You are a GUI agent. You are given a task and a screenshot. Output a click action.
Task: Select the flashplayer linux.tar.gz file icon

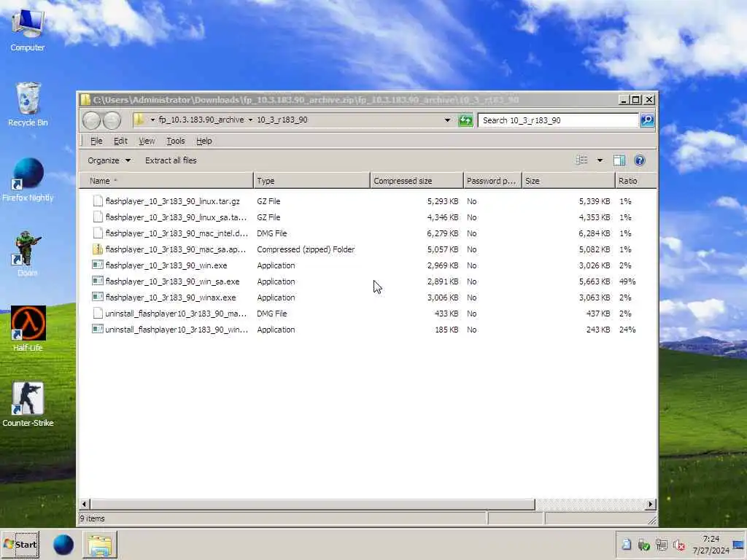(98, 201)
